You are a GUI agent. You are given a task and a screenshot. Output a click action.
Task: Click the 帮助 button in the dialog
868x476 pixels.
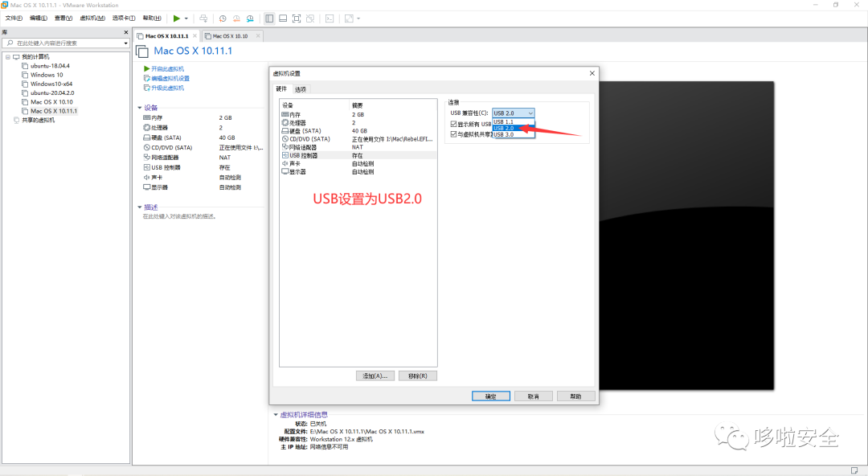[x=576, y=396]
